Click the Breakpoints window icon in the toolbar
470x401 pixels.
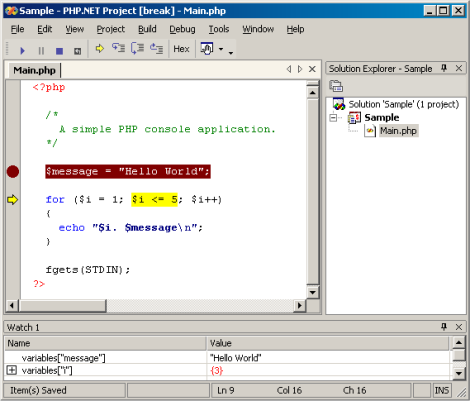(x=207, y=49)
